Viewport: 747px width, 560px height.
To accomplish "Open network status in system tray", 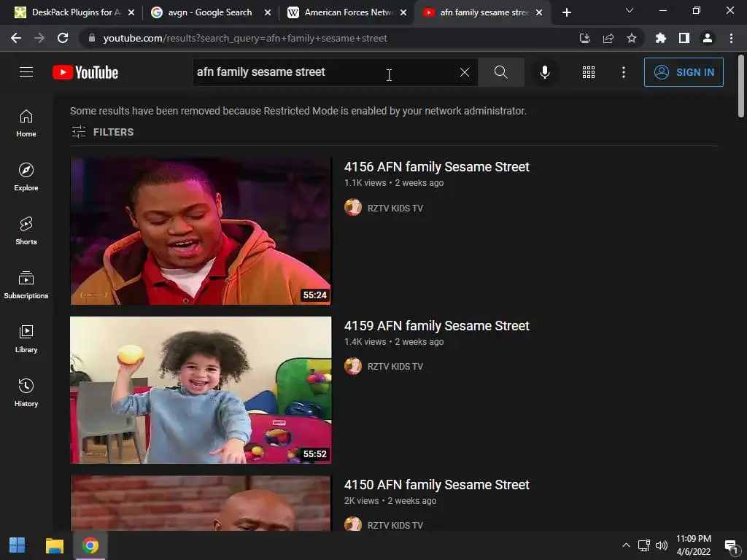I will (x=644, y=545).
